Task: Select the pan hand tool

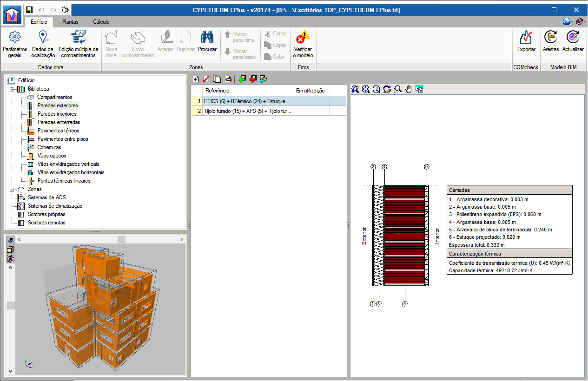Action: [x=409, y=89]
